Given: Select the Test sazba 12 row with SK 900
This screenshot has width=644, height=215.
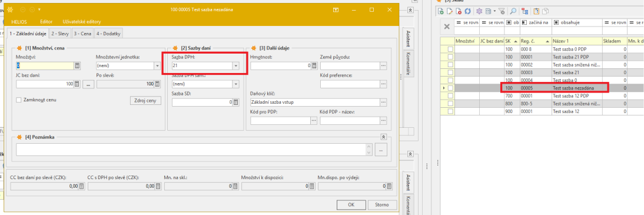Looking at the screenshot, I should click(542, 111).
